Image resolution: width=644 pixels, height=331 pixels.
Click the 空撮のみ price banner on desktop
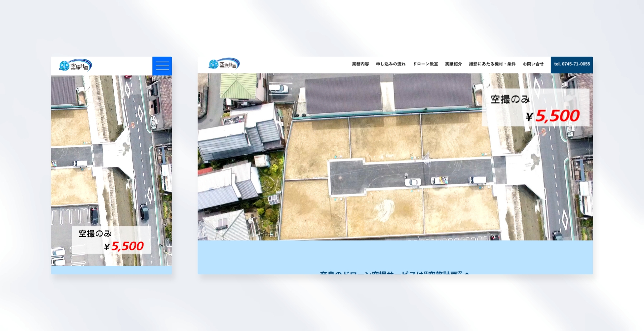(x=535, y=107)
